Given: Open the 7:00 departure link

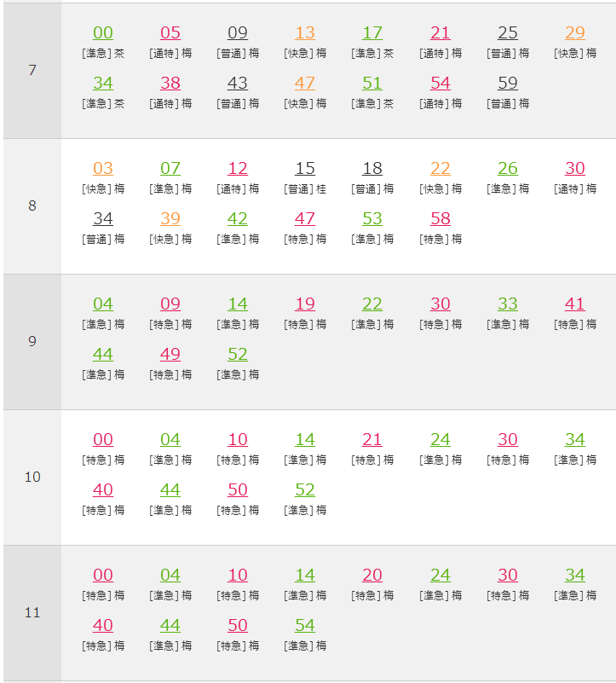Looking at the screenshot, I should tap(103, 33).
